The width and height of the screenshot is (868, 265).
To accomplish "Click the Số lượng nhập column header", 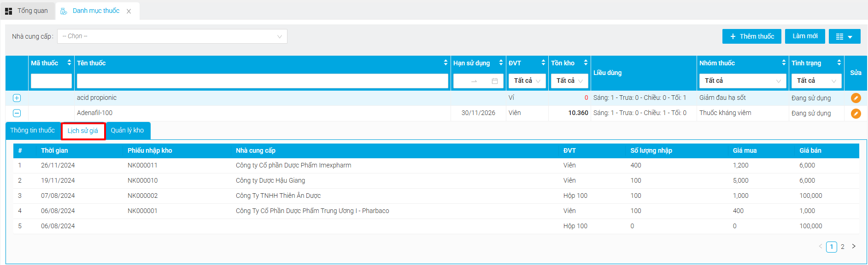I will tap(651, 150).
